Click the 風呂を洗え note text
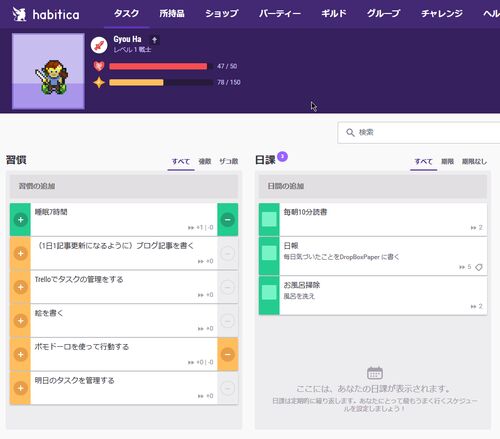Screen dimensions: 500x439 [299, 296]
